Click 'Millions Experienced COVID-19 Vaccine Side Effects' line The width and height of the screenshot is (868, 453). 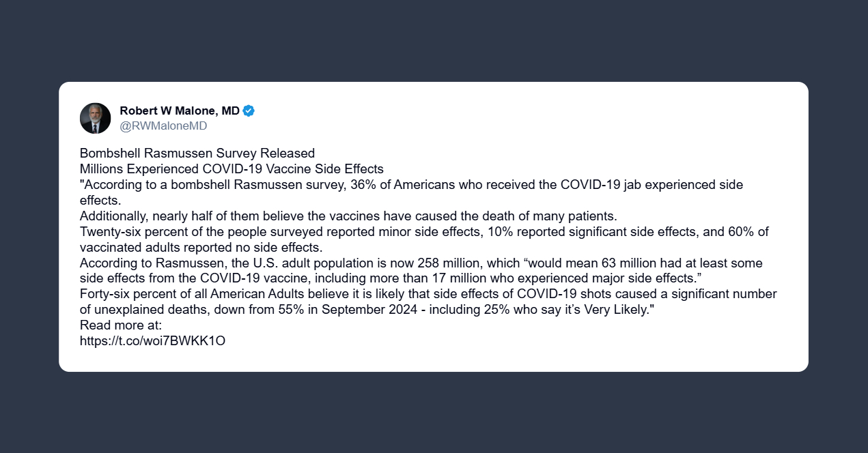[232, 169]
